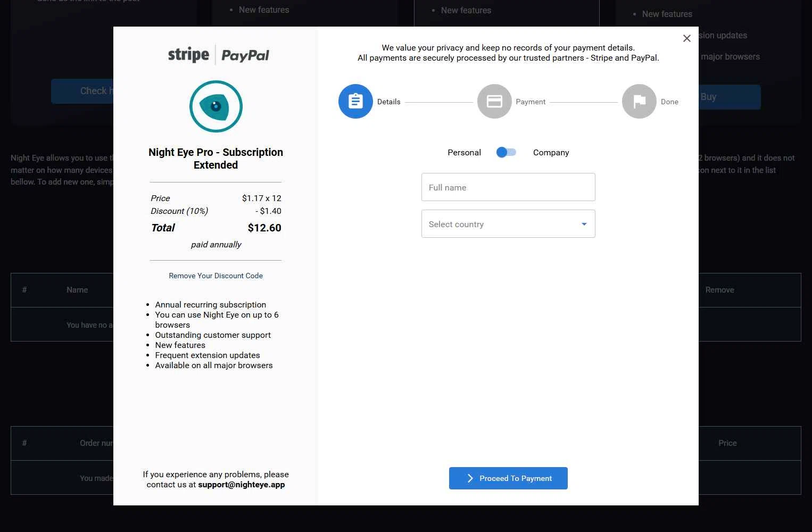The width and height of the screenshot is (812, 532).
Task: Click Name column header in background table
Action: coord(77,290)
